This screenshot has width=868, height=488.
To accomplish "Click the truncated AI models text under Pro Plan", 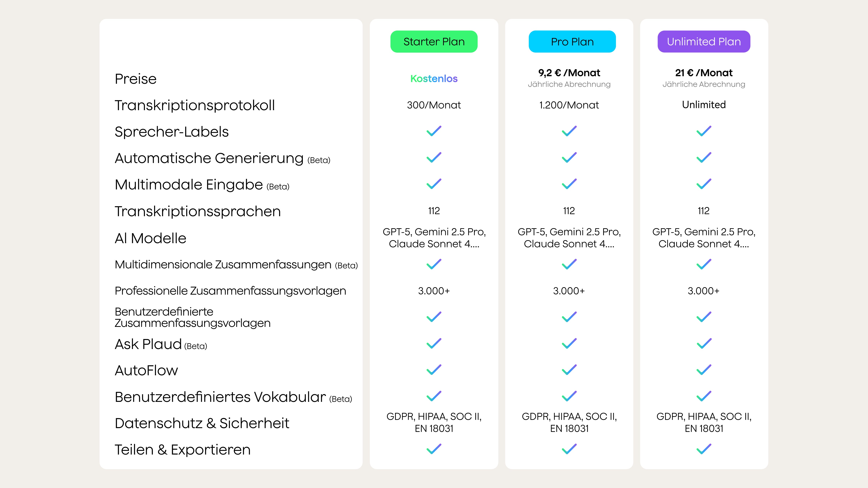I will tap(569, 238).
